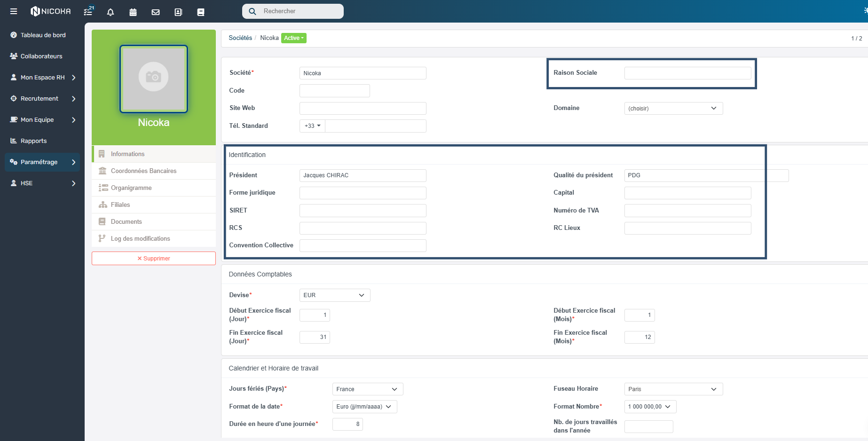Click the Fin Exercice fiscal (Mois) field
The width and height of the screenshot is (868, 441).
pyautogui.click(x=639, y=337)
